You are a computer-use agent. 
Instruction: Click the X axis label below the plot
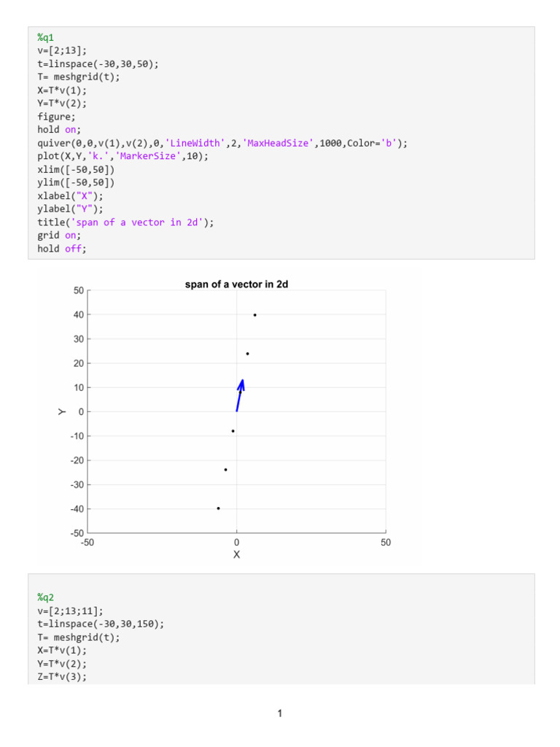click(236, 555)
